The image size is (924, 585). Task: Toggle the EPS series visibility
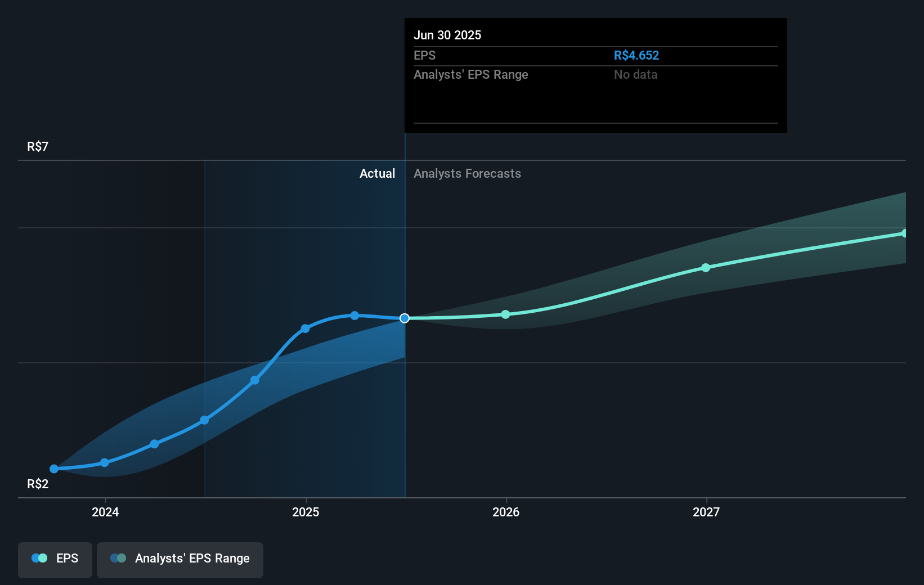tap(55, 560)
